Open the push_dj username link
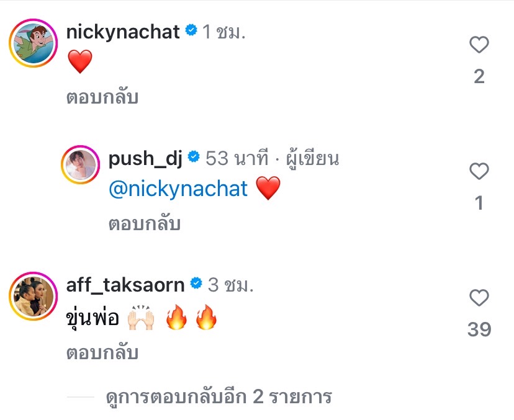The height and width of the screenshot is (420, 514). click(145, 159)
